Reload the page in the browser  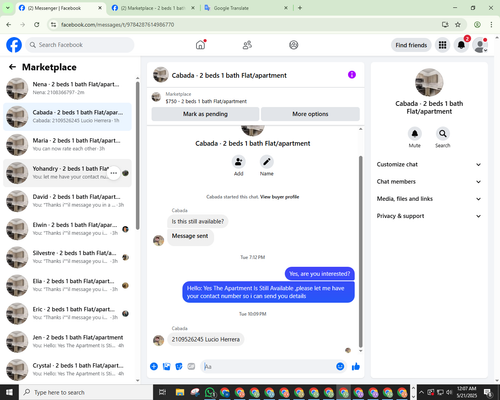coord(37,25)
